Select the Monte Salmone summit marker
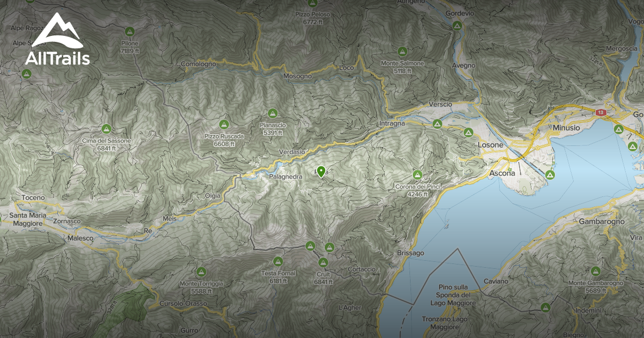This screenshot has width=644, height=338. pos(403,50)
